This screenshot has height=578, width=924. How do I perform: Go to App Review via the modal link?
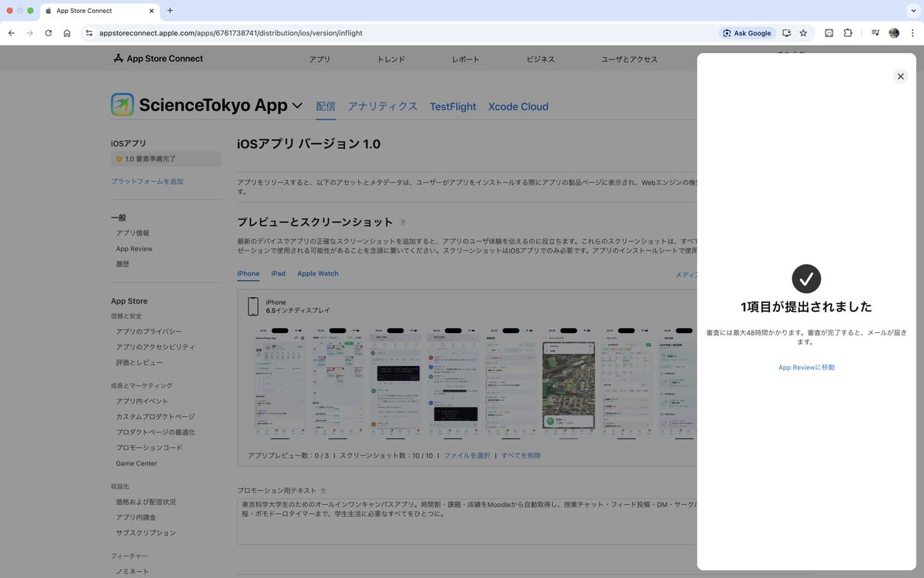pos(805,368)
